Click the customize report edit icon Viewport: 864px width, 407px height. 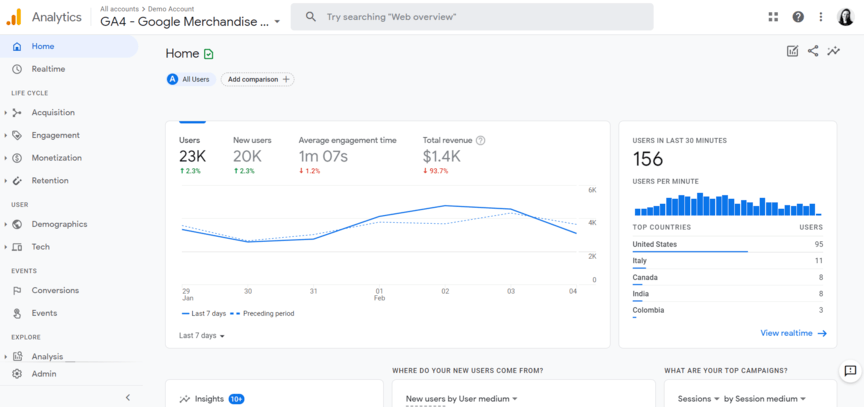[792, 51]
